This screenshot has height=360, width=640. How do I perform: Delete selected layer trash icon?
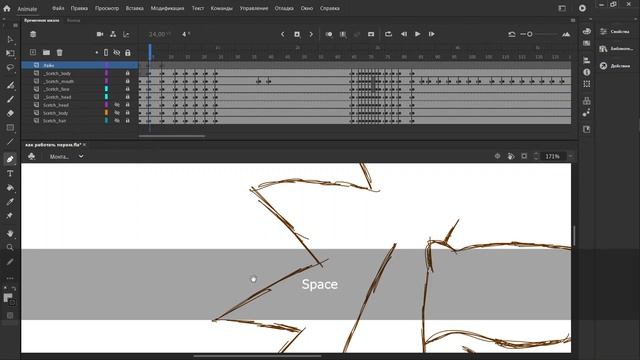[60, 52]
